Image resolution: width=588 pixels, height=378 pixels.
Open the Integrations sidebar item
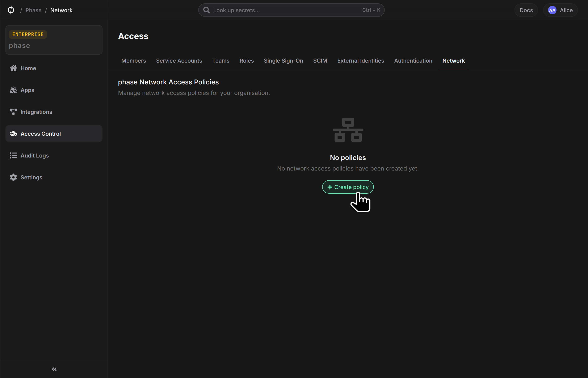tap(54, 112)
